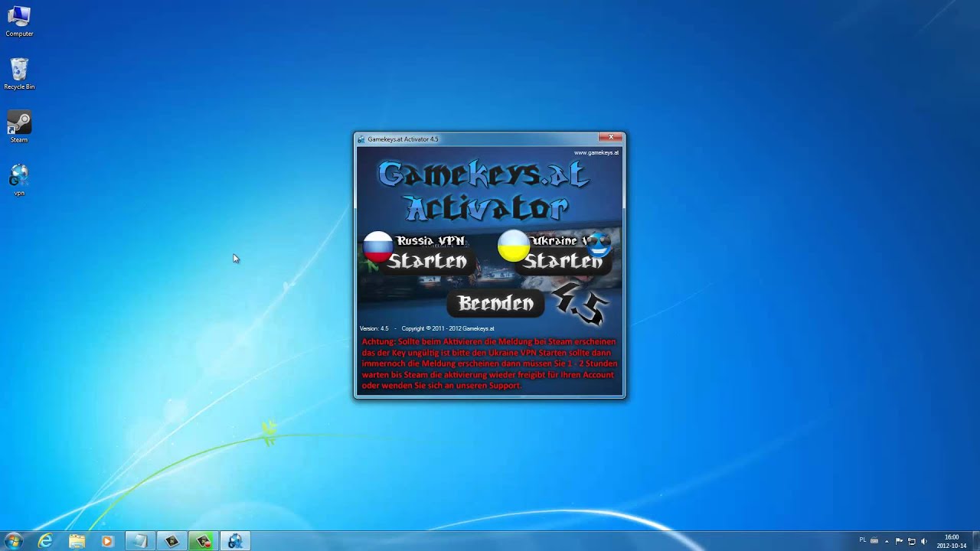Open the Recycle Bin desktop icon
This screenshot has width=980, height=551.
(19, 74)
